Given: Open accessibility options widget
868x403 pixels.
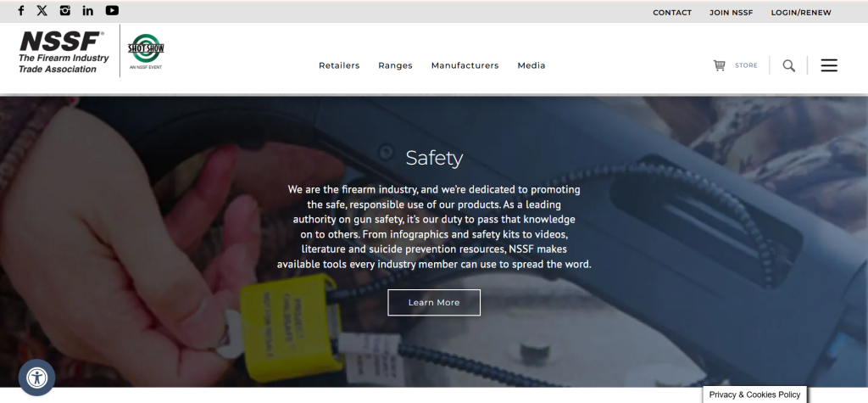Looking at the screenshot, I should 36,378.
